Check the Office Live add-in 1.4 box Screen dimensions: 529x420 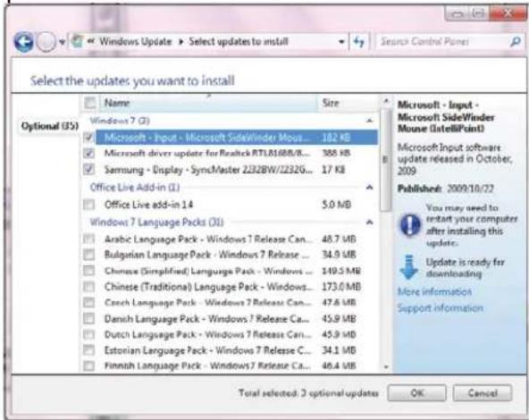[89, 204]
